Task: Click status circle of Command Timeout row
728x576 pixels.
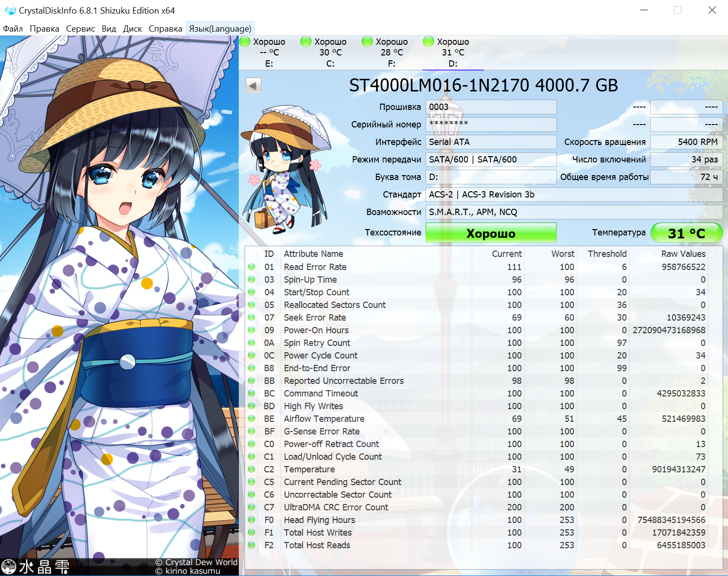Action: click(251, 393)
